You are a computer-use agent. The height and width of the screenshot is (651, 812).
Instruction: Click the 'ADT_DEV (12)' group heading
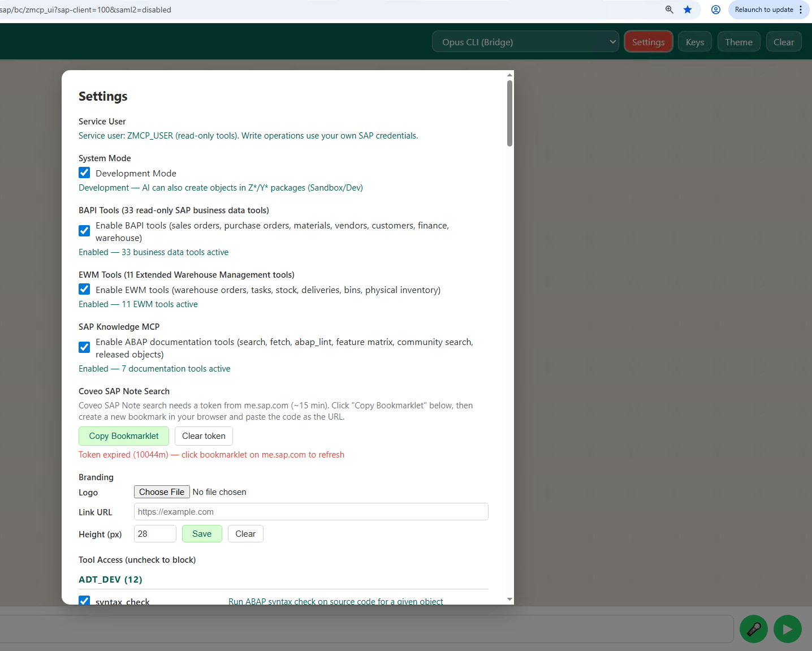(110, 580)
